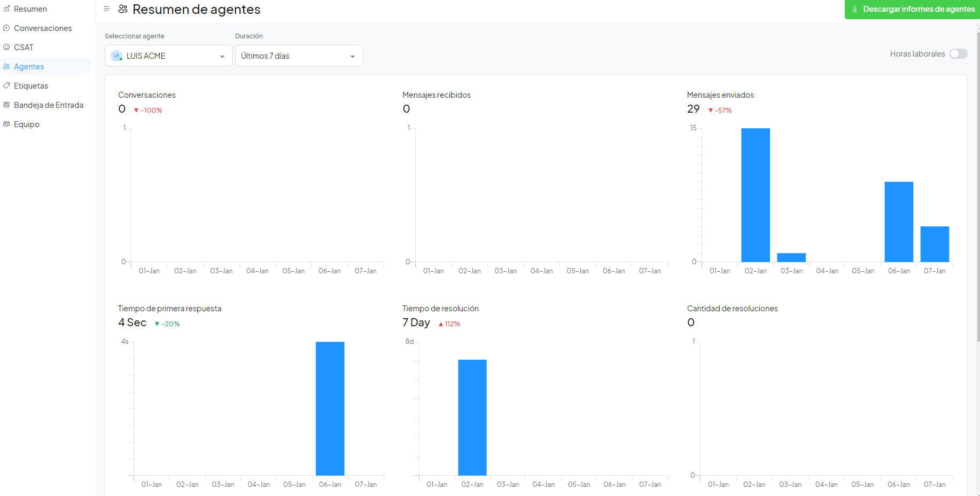980x496 pixels.
Task: Open the Seleccionar agente dropdown
Action: pyautogui.click(x=168, y=56)
